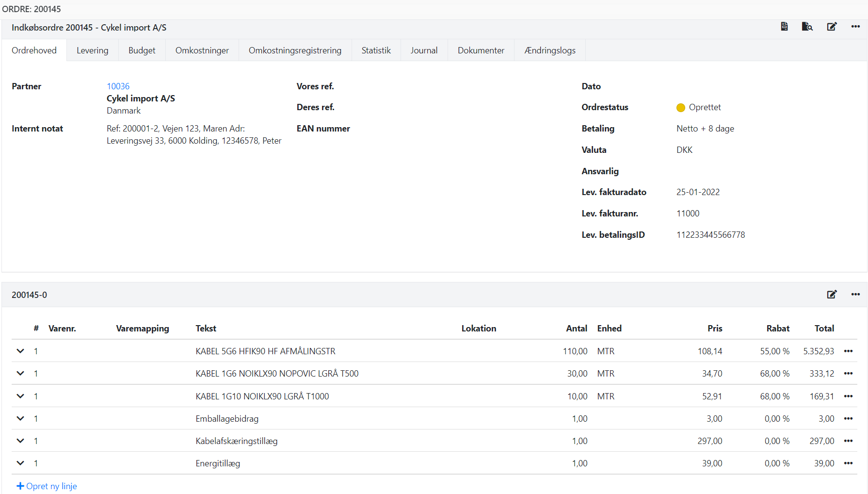This screenshot has width=868, height=494.
Task: Open row menu for KABEL 5G6 HFIK90 line
Action: [848, 351]
